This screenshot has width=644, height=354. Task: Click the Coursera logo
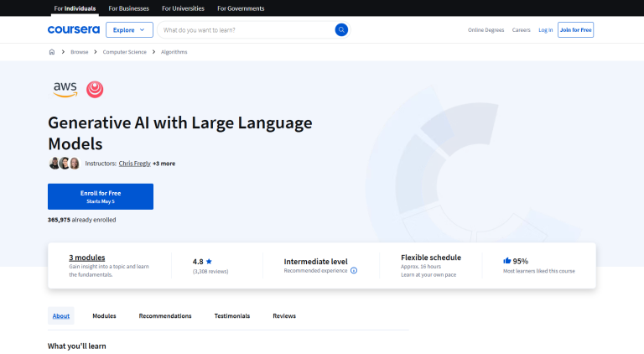click(x=74, y=29)
